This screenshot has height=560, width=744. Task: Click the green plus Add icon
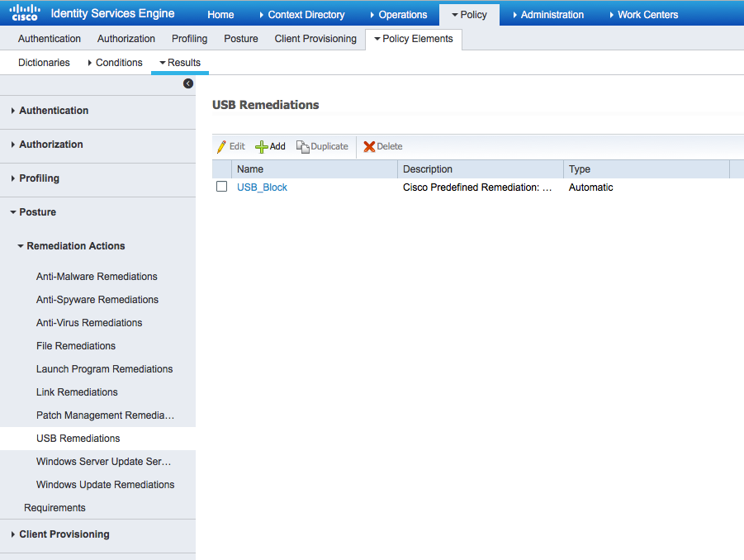coord(262,147)
